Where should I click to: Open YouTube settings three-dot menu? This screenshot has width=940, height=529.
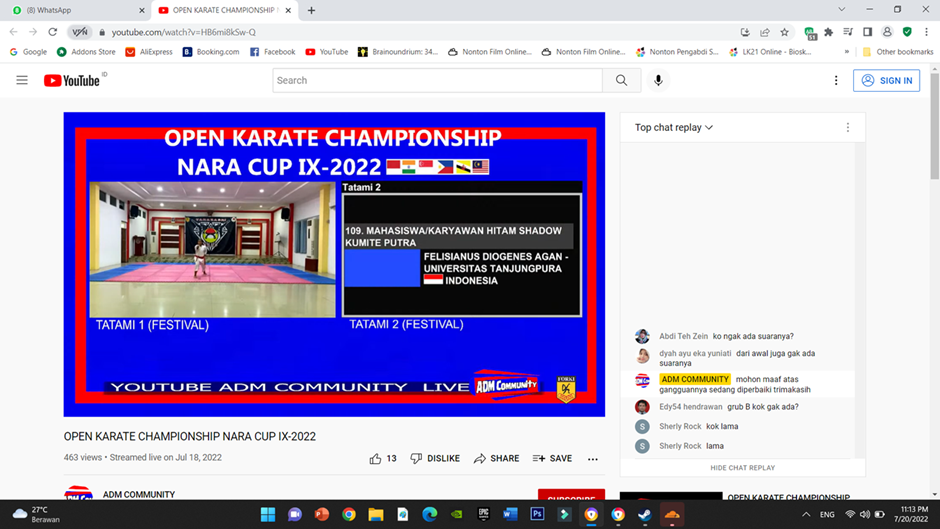[x=836, y=80]
